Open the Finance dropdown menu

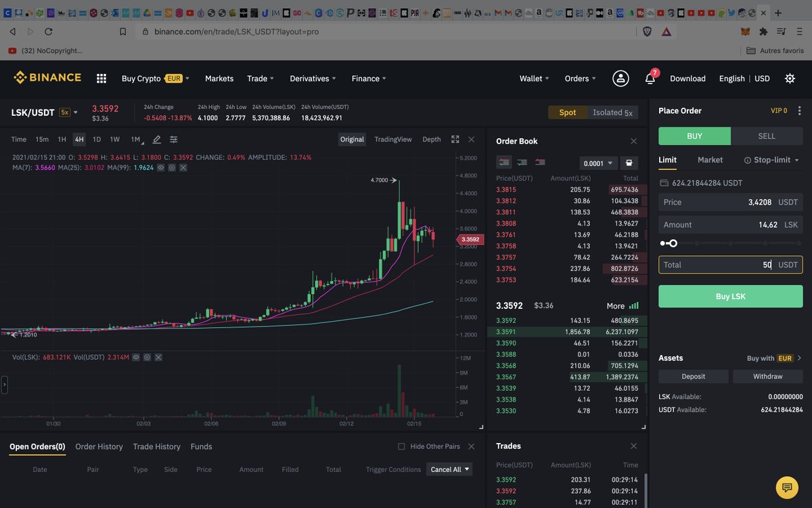pyautogui.click(x=369, y=79)
